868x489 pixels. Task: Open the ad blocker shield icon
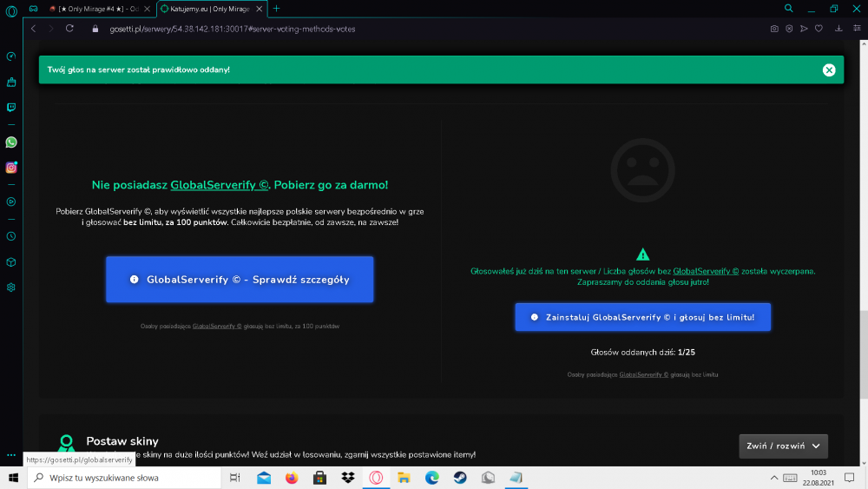click(x=789, y=29)
